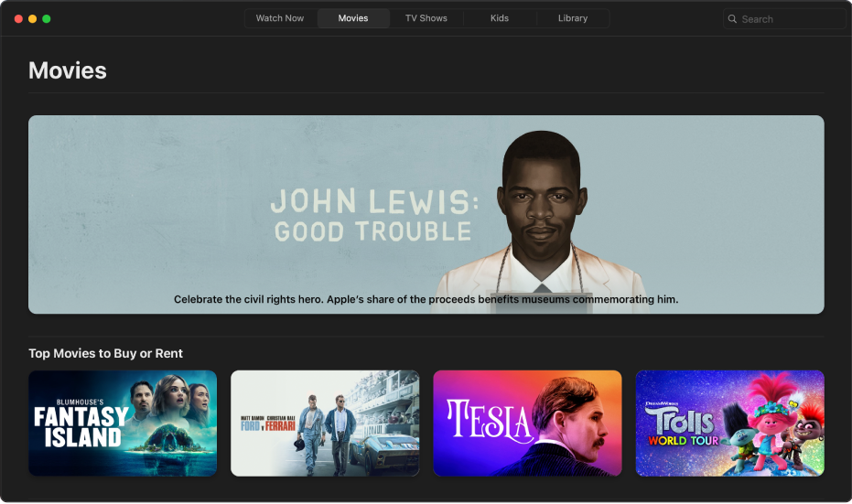Image resolution: width=852 pixels, height=504 pixels.
Task: Open the Tesla movie thumbnail
Action: coord(528,424)
